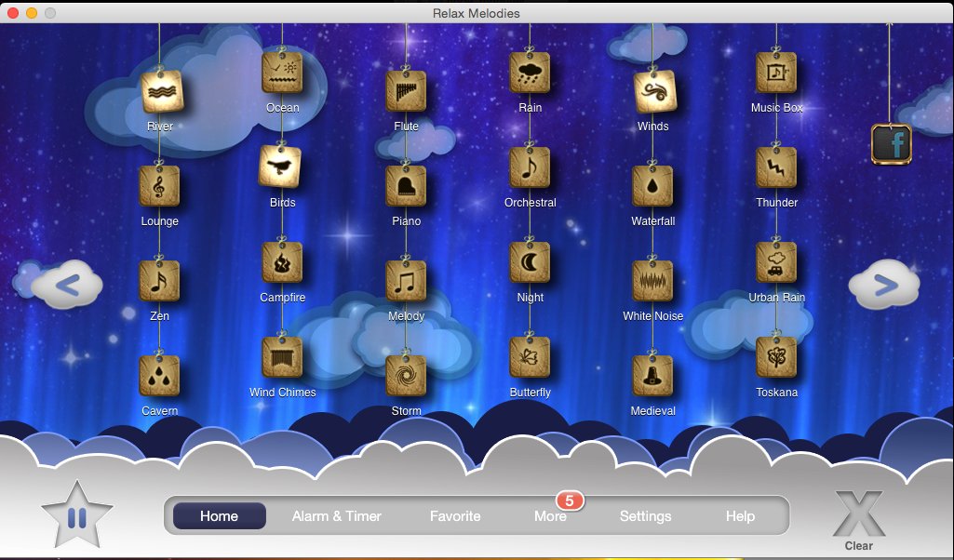
Task: Select the Campfire flame icon
Action: point(282,262)
